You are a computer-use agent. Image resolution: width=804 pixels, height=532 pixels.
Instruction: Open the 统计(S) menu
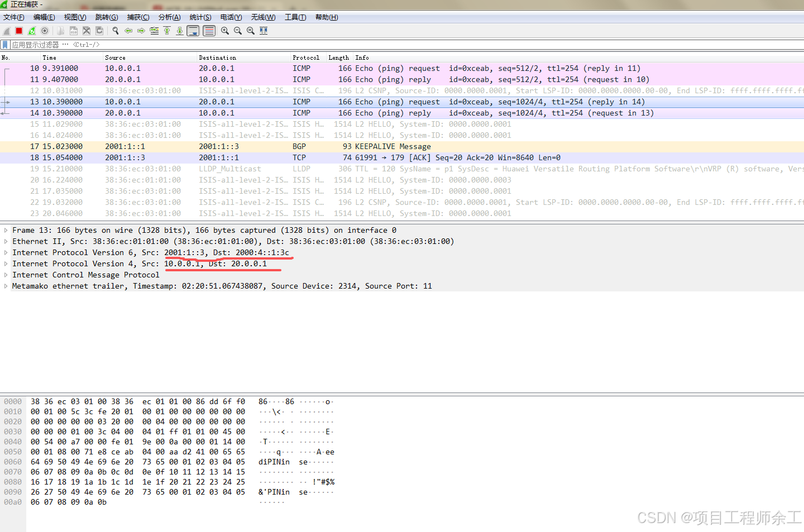(x=200, y=17)
